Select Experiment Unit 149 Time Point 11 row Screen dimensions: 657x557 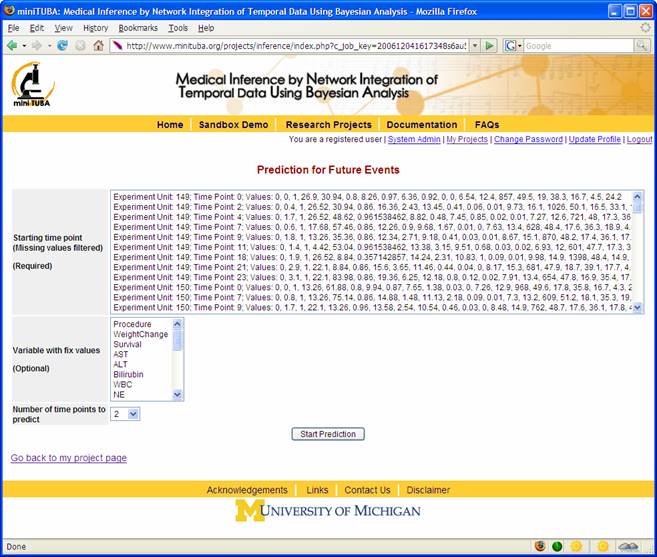(x=372, y=247)
